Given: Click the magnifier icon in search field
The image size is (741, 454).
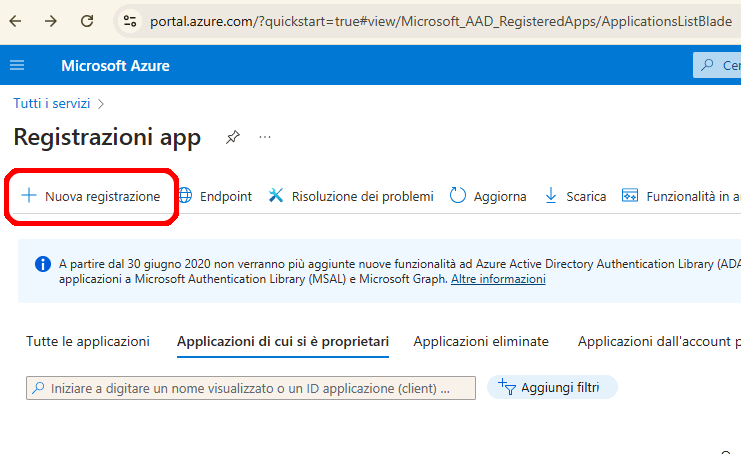Looking at the screenshot, I should coord(38,388).
